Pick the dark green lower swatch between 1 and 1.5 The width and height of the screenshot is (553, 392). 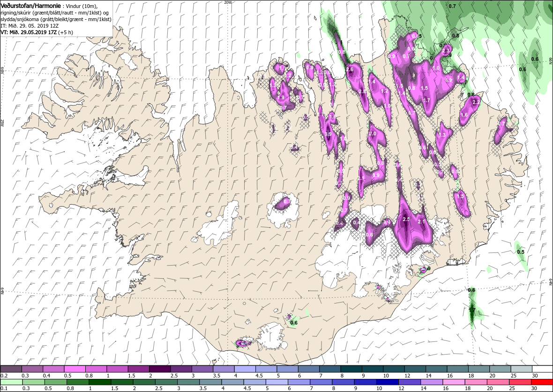[x=99, y=382]
